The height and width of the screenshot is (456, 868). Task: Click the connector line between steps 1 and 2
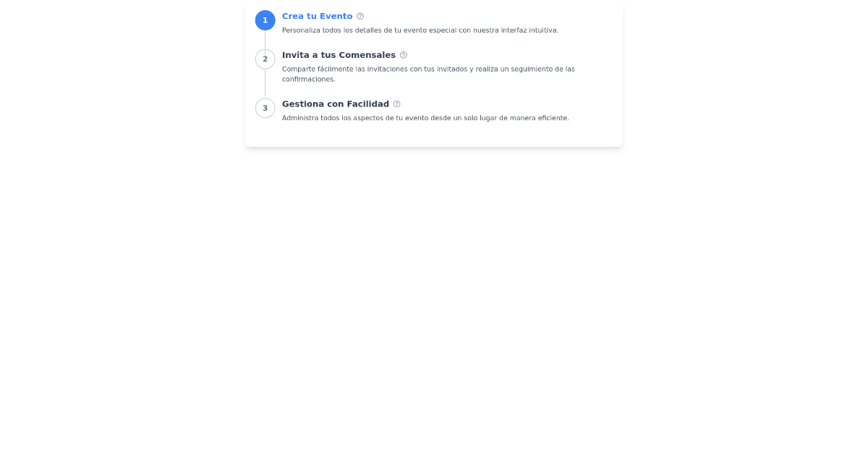pyautogui.click(x=265, y=40)
